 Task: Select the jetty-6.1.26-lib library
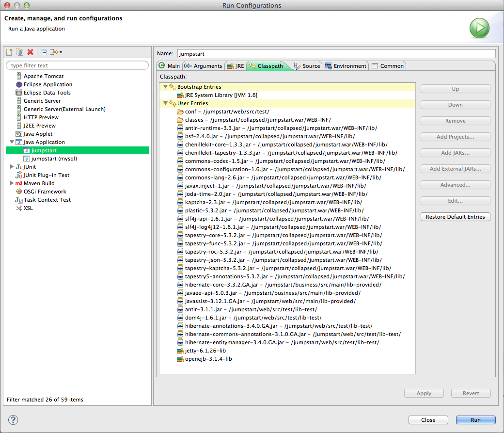(x=202, y=351)
